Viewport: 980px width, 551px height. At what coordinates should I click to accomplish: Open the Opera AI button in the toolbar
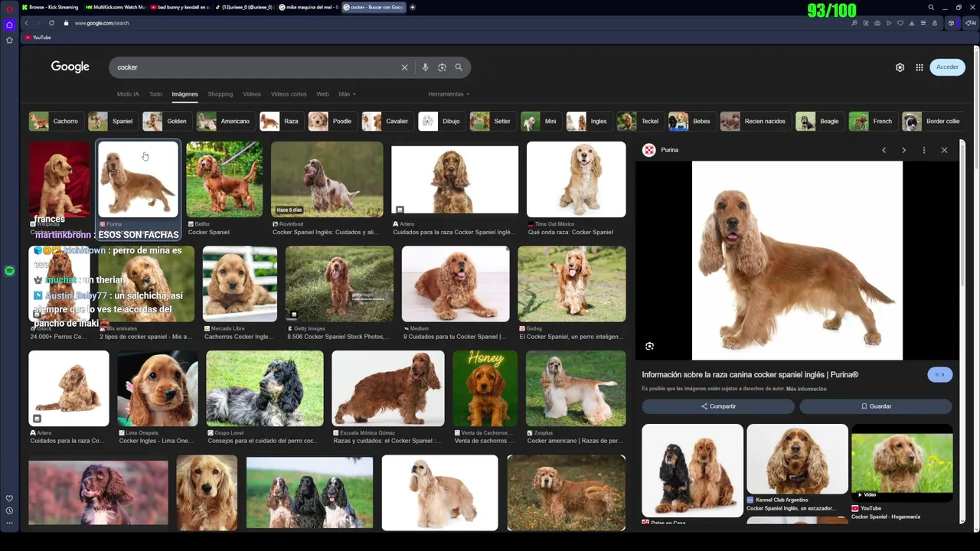tap(971, 23)
